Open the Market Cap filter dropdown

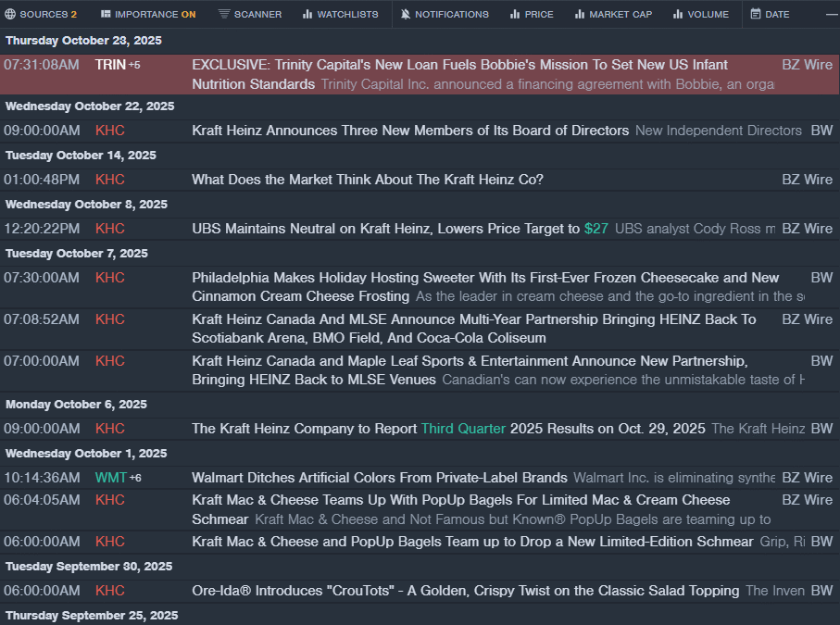(611, 14)
